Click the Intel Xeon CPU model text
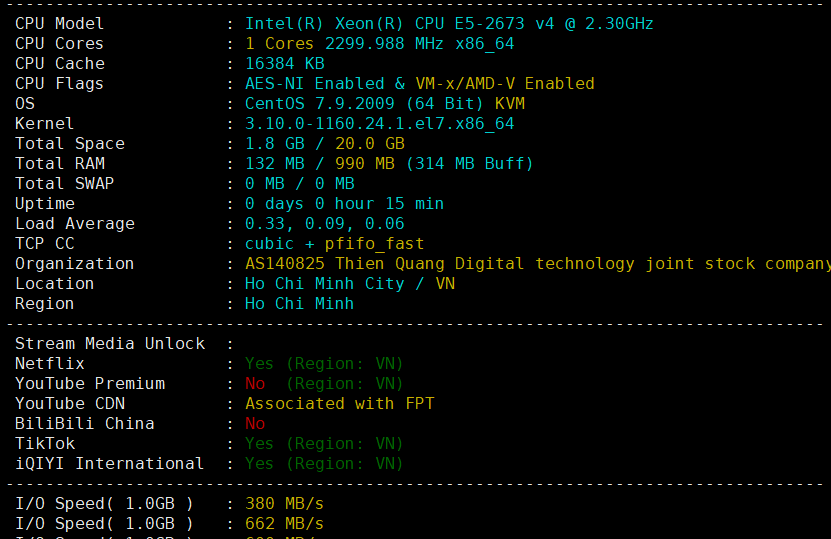 click(x=449, y=23)
